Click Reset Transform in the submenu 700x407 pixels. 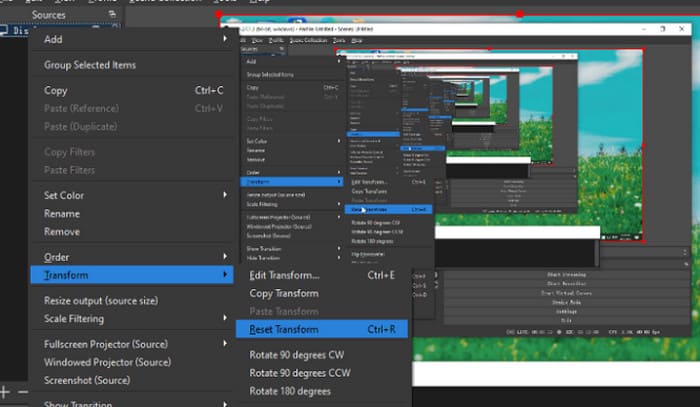(284, 329)
